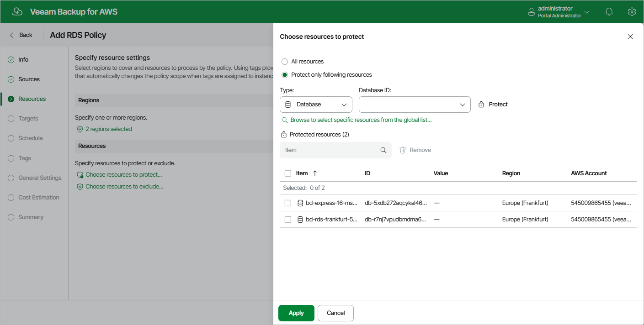The width and height of the screenshot is (644, 325).
Task: Open Browse to select specific resources link
Action: pos(361,120)
